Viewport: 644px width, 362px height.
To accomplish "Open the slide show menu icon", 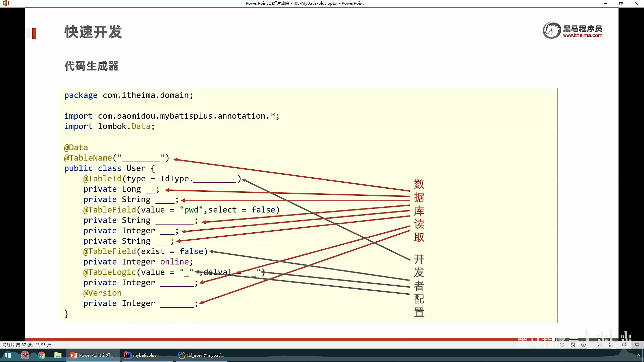I will click(573, 345).
